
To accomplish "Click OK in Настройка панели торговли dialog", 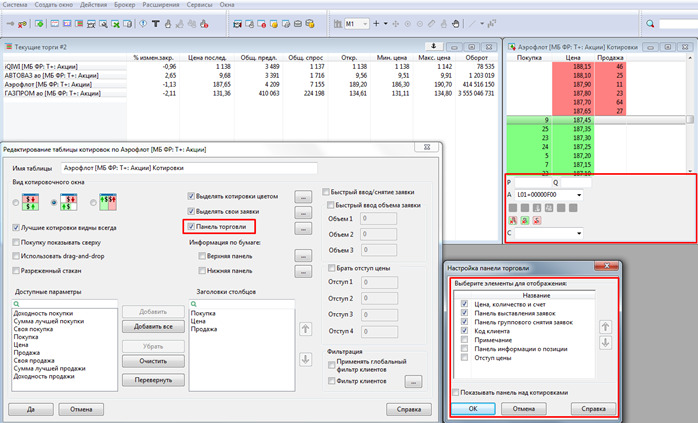I will click(x=473, y=408).
